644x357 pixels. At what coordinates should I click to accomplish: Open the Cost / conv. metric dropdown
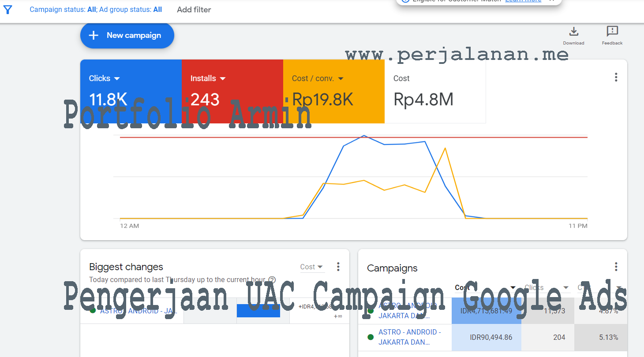[x=318, y=78]
